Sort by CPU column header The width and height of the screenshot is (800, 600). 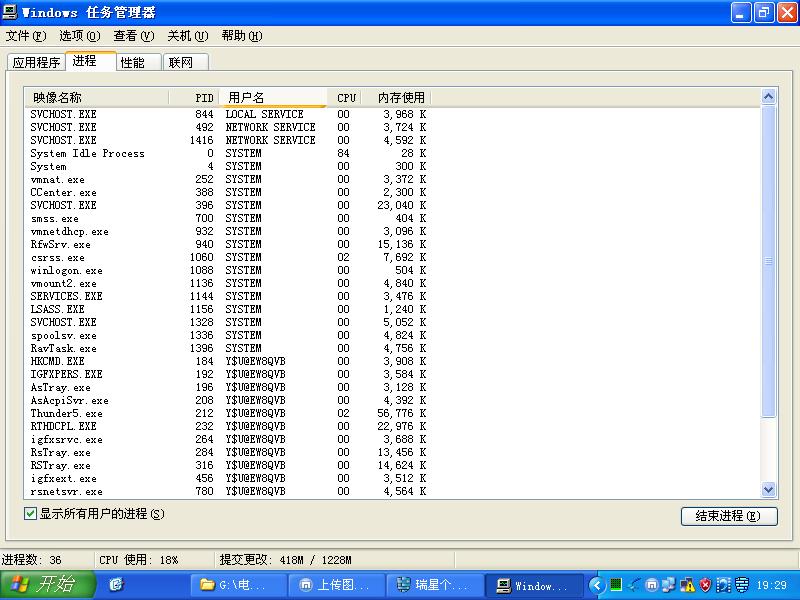tap(344, 97)
